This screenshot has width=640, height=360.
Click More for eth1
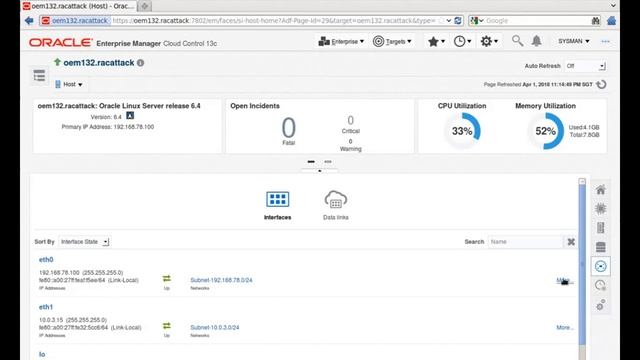565,327
